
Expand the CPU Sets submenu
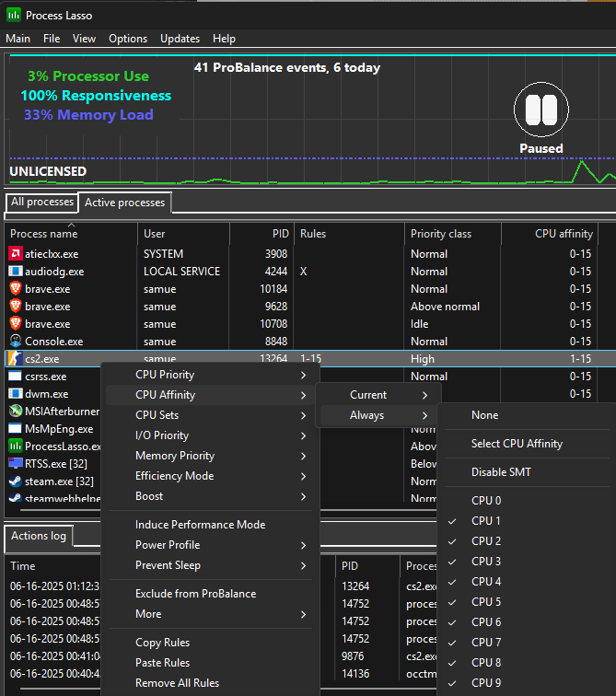[x=210, y=415]
